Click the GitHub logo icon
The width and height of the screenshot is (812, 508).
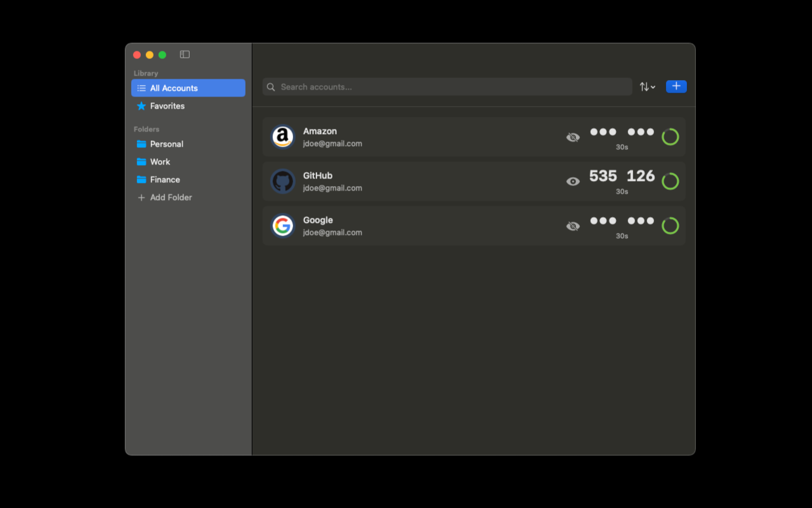(x=282, y=181)
